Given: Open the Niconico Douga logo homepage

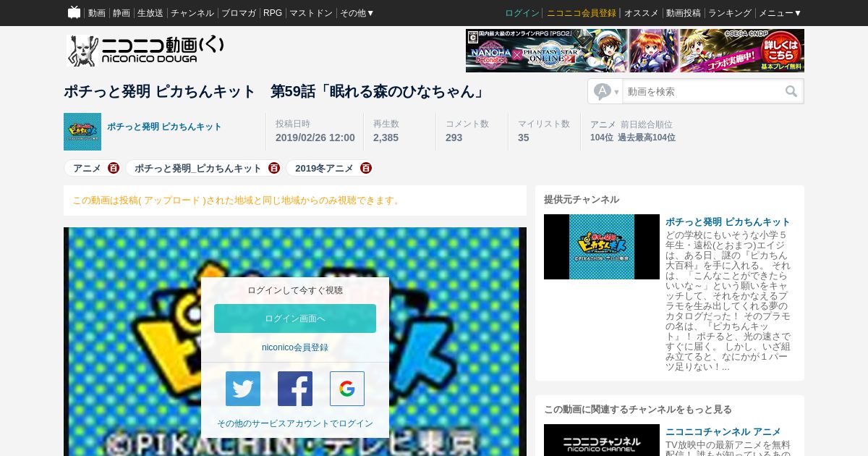Looking at the screenshot, I should coord(145,51).
